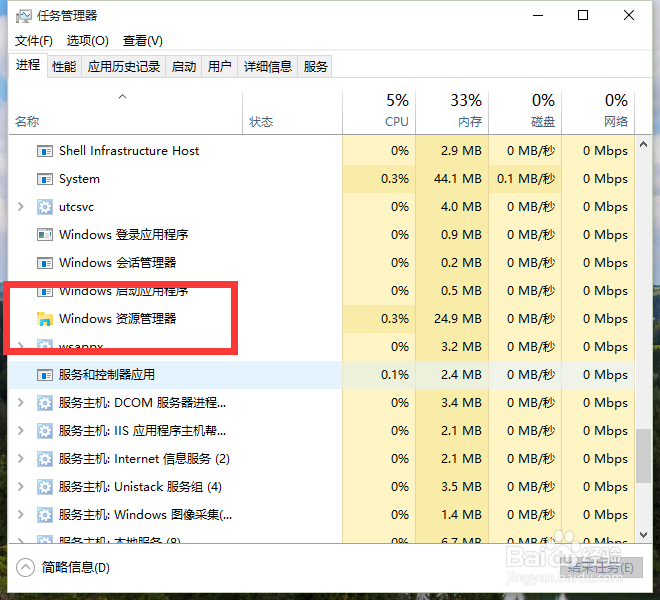
Task: Click the Windows 会话管理器 icon
Action: click(x=45, y=263)
